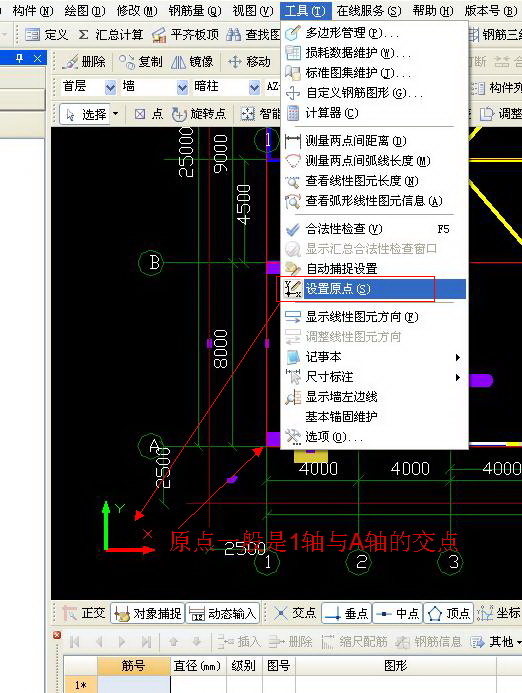Click the 图形 column header
522x693 pixels.
point(396,666)
